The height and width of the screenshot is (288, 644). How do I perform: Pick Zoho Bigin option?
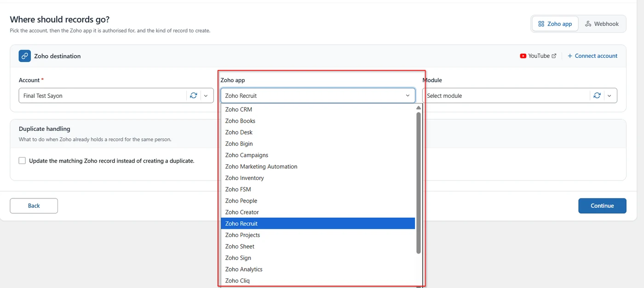(318, 144)
